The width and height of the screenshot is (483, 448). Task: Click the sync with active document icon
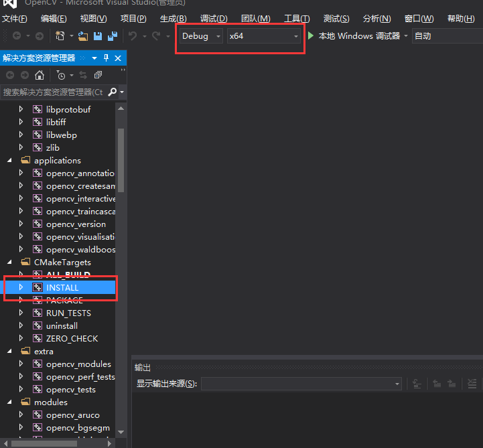83,75
